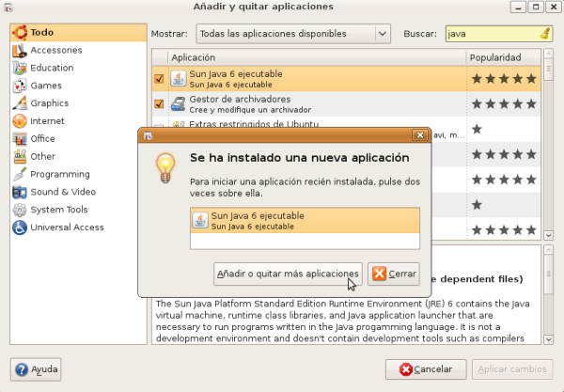This screenshot has width=564, height=392.
Task: Open the Universal Access category icon
Action: 19,227
